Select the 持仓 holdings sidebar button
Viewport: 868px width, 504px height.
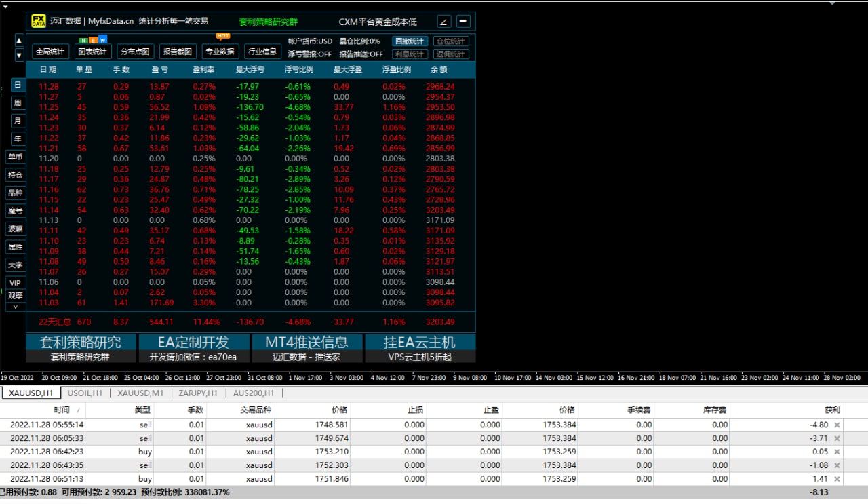pyautogui.click(x=15, y=175)
